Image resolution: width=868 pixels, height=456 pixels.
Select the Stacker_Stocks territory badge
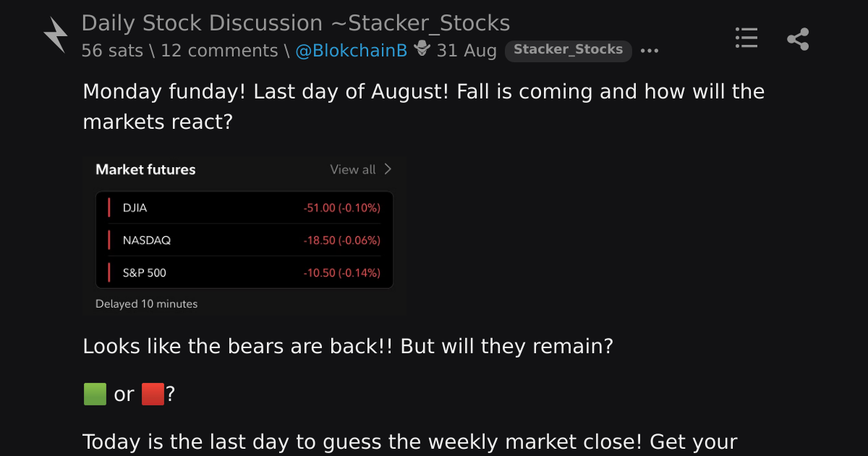pyautogui.click(x=569, y=51)
